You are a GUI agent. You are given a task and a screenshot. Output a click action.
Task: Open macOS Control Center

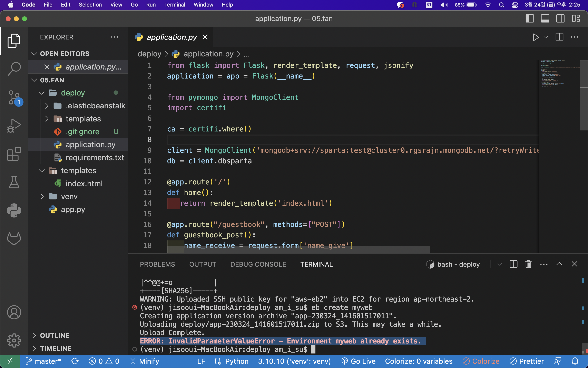coord(515,5)
